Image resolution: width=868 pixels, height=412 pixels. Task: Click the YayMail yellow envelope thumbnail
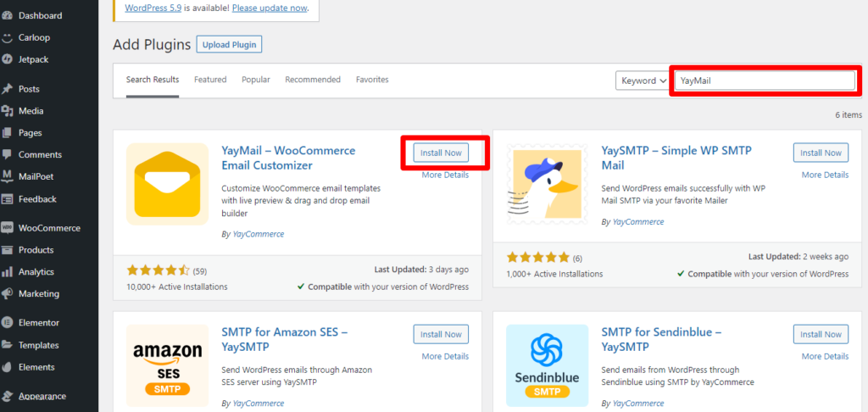167,184
